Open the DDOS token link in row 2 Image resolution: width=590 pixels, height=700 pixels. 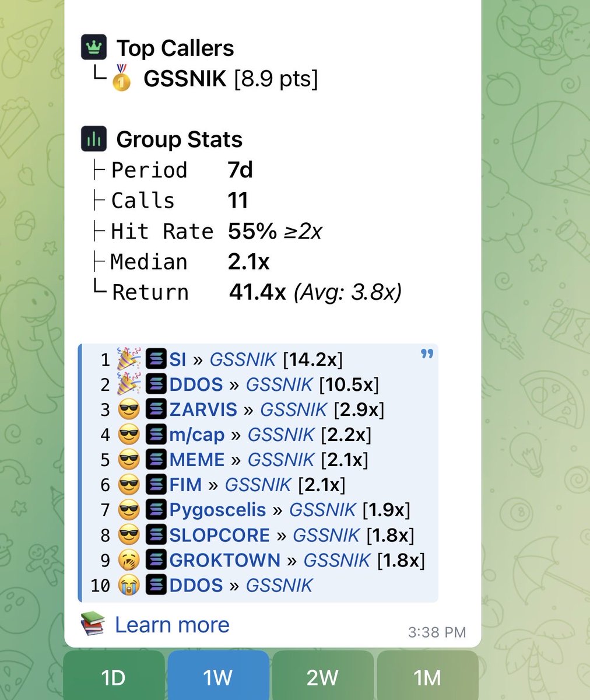coord(196,384)
